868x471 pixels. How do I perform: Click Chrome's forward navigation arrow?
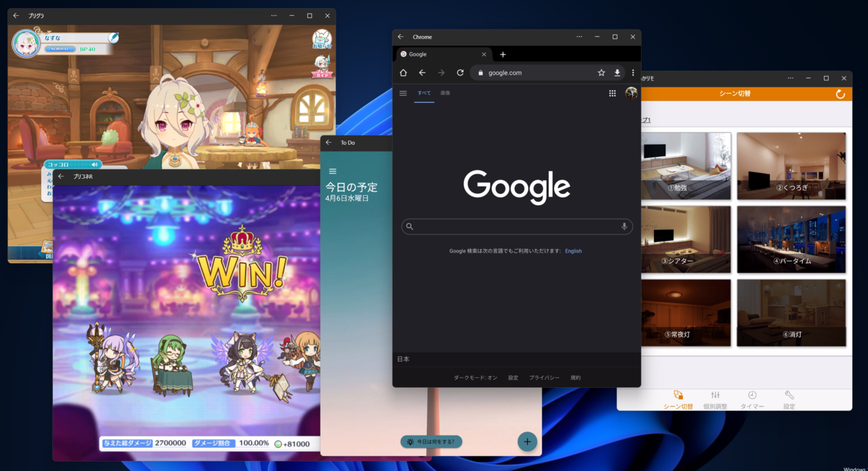(x=441, y=72)
